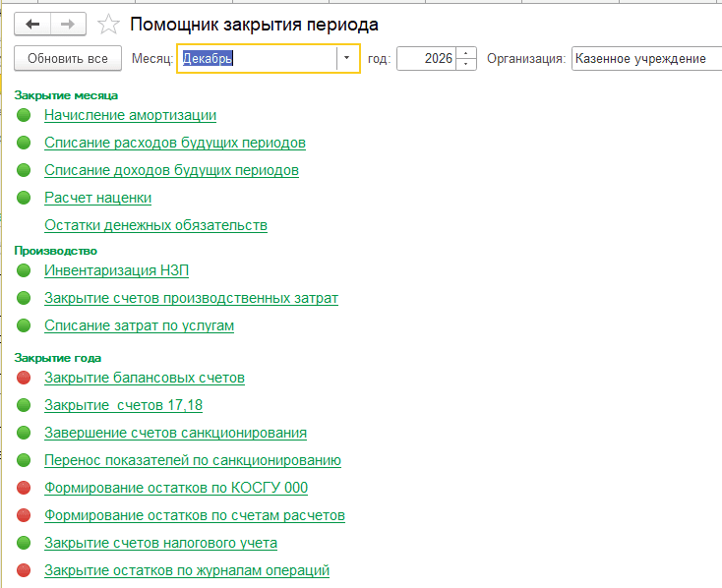Click red indicator beside Закрытие остатков по журналам операций
Image resolution: width=722 pixels, height=588 pixels.
point(24,570)
